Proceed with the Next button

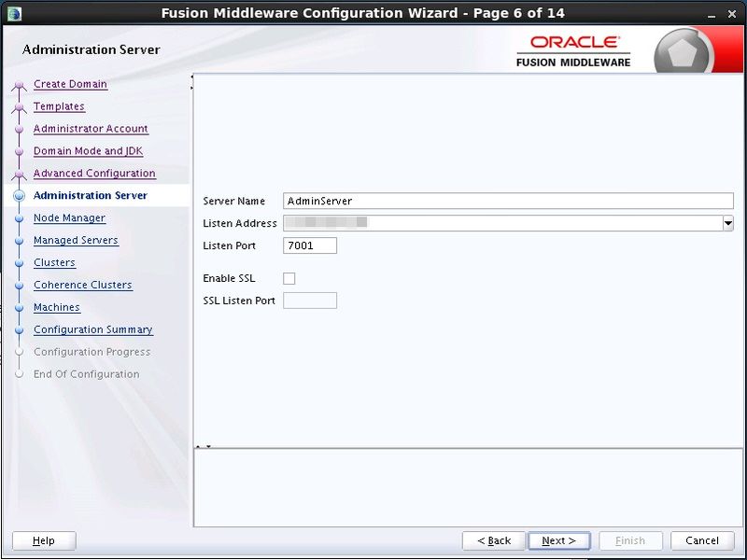pos(558,540)
